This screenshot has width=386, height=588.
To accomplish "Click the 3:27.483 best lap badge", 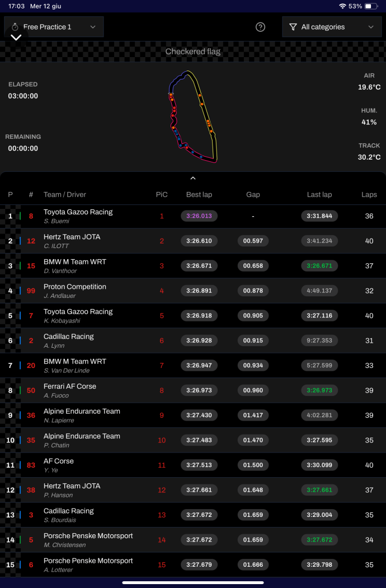I will (199, 440).
